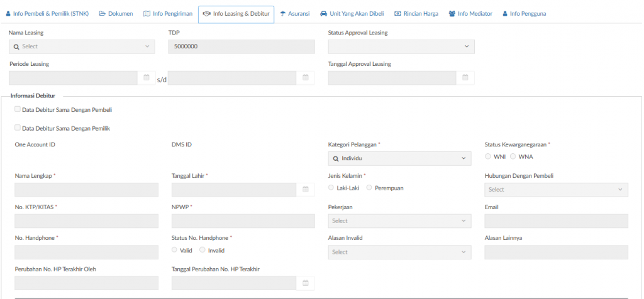
Task: Open calendar for Tanggal Perubahan No. HP Terakhir
Action: (x=306, y=283)
